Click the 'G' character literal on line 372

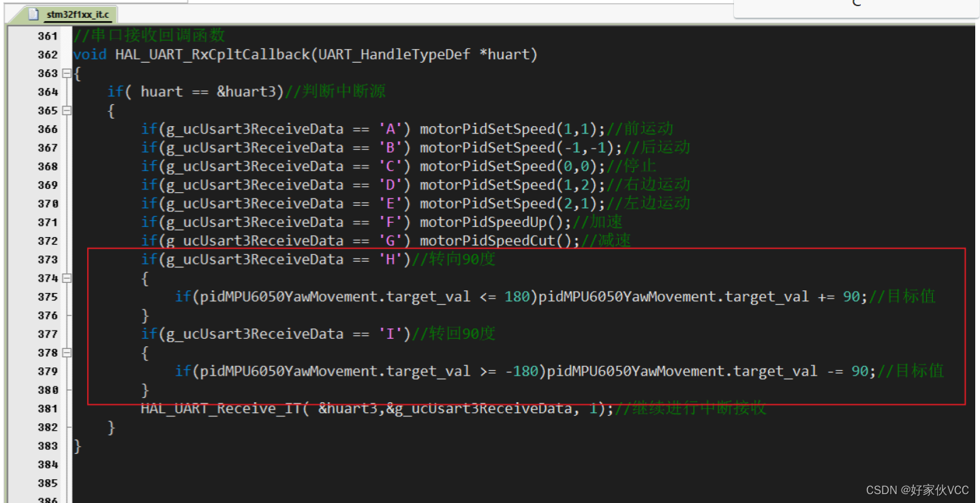click(391, 240)
